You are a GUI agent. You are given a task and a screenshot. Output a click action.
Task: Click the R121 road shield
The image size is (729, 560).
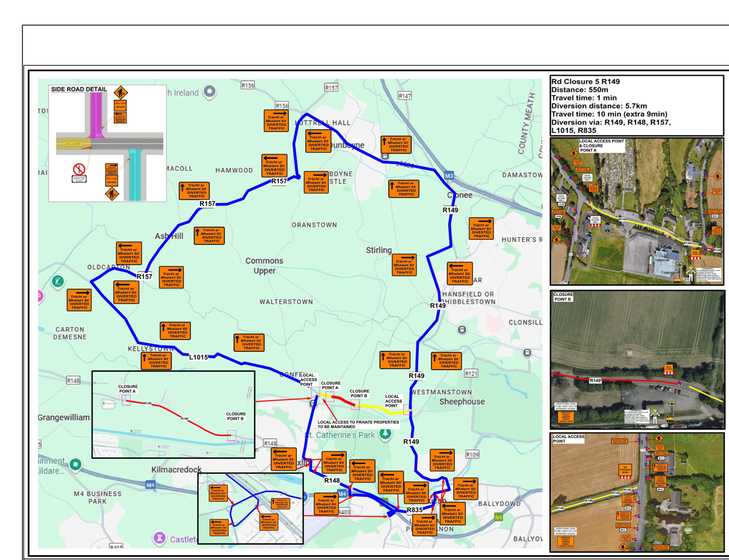click(471, 373)
